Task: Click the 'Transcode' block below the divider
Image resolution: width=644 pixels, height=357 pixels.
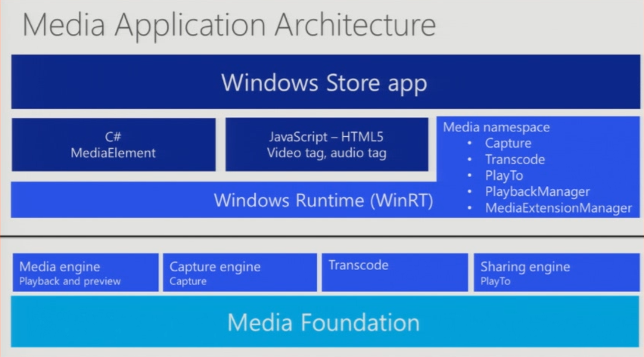Action: (395, 272)
